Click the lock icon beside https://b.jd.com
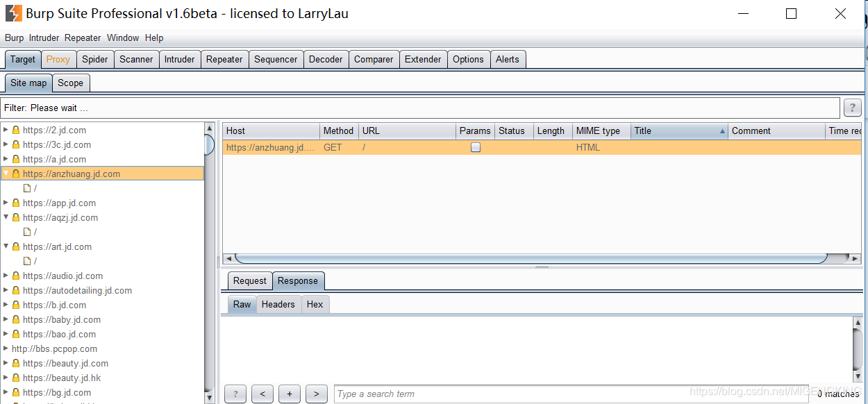The width and height of the screenshot is (868, 404). (16, 305)
